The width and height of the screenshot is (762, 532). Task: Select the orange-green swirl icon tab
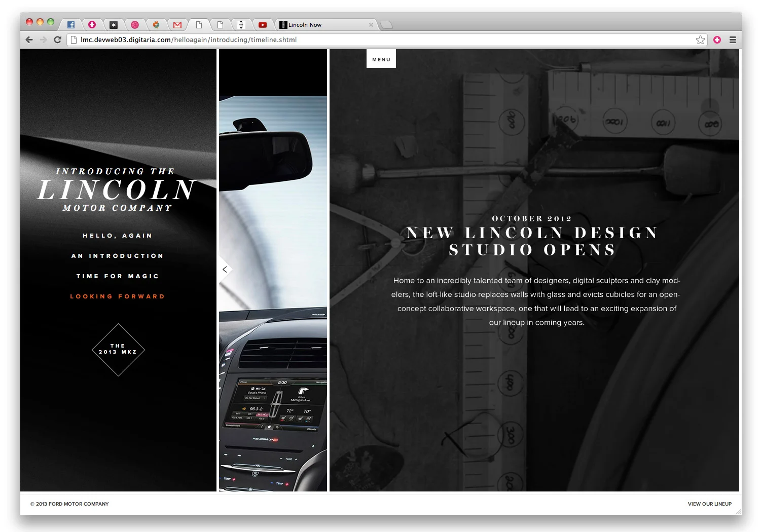pyautogui.click(x=156, y=24)
